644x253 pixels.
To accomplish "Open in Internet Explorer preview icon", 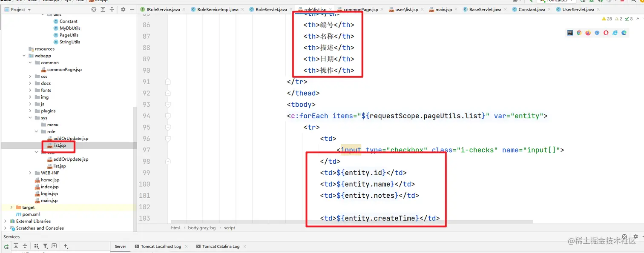I will pos(615,33).
